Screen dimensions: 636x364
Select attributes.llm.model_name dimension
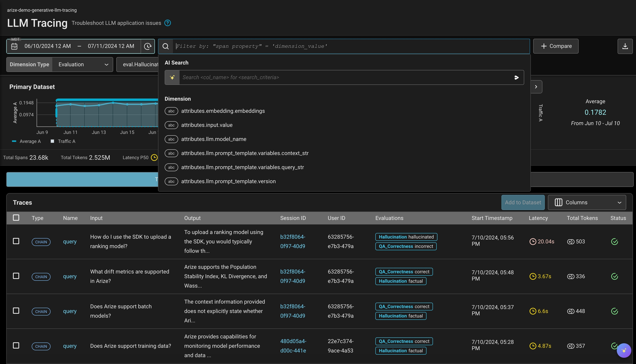pyautogui.click(x=214, y=139)
